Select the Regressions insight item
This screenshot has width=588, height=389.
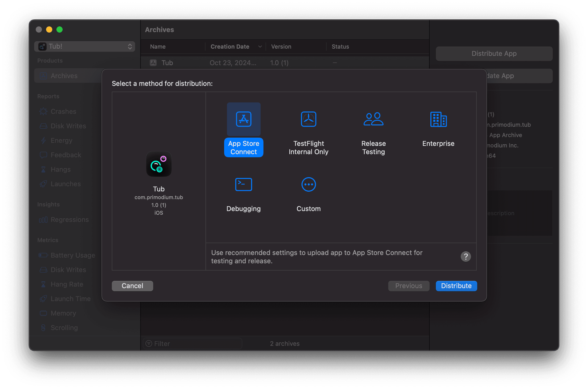pos(69,220)
